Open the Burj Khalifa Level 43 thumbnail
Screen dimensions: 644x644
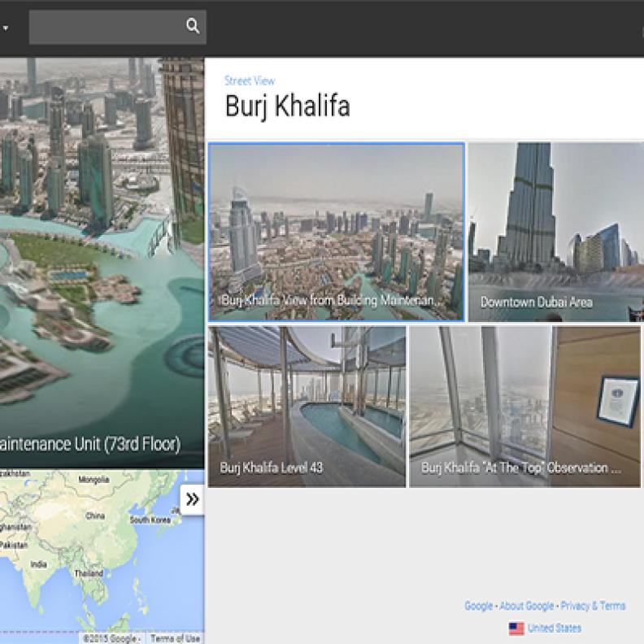point(307,407)
